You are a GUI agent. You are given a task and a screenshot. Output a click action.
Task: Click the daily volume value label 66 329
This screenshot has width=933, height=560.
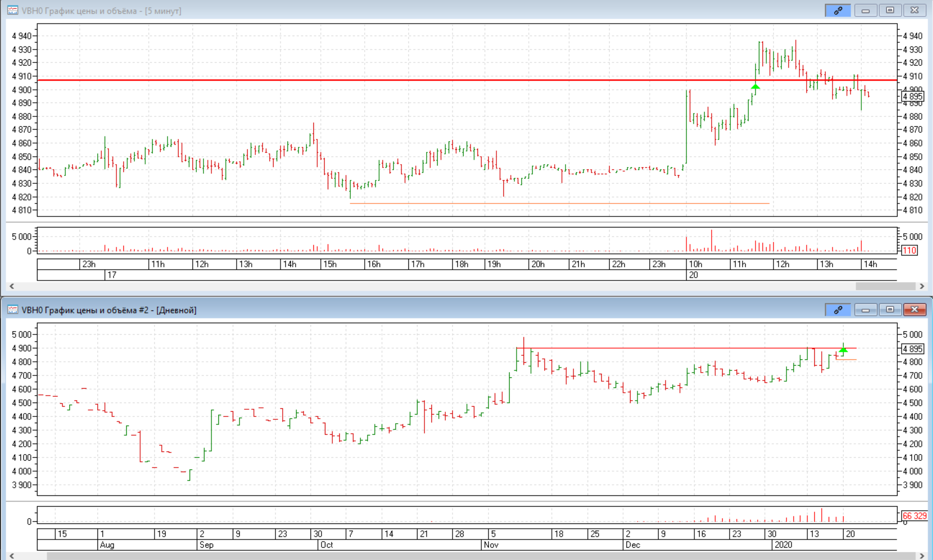point(914,516)
